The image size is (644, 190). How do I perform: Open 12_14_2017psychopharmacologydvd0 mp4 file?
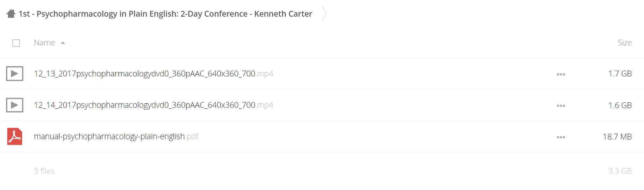(154, 105)
